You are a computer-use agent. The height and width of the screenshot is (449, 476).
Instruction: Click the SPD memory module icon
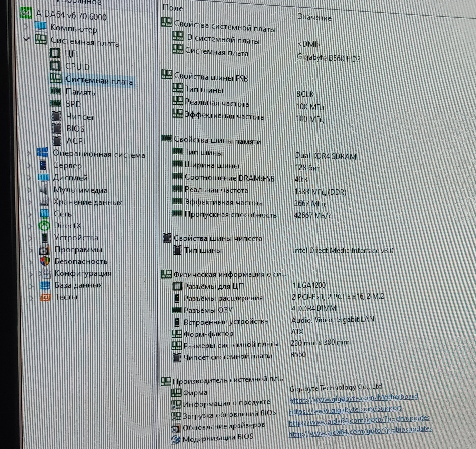click(56, 103)
